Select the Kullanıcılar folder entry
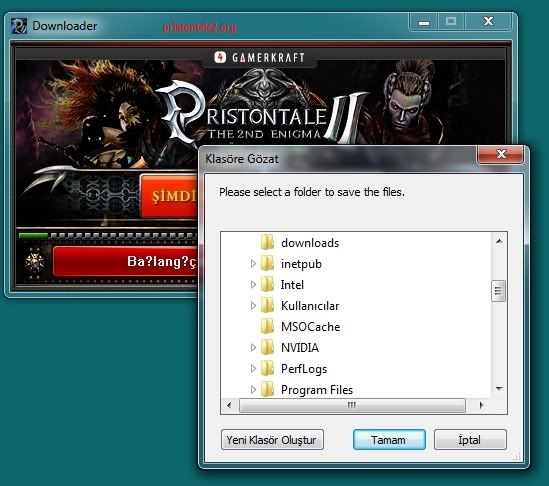 point(310,306)
